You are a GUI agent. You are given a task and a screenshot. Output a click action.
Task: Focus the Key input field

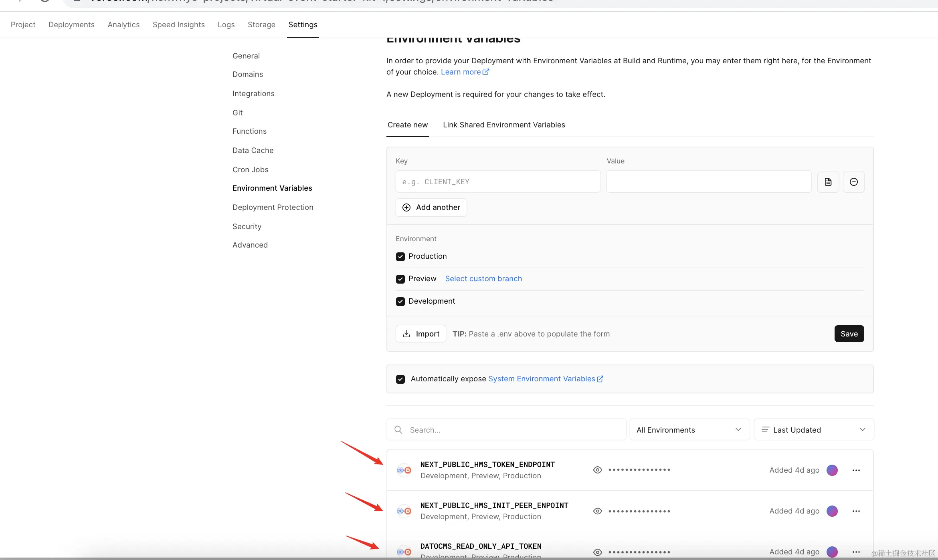(x=498, y=182)
